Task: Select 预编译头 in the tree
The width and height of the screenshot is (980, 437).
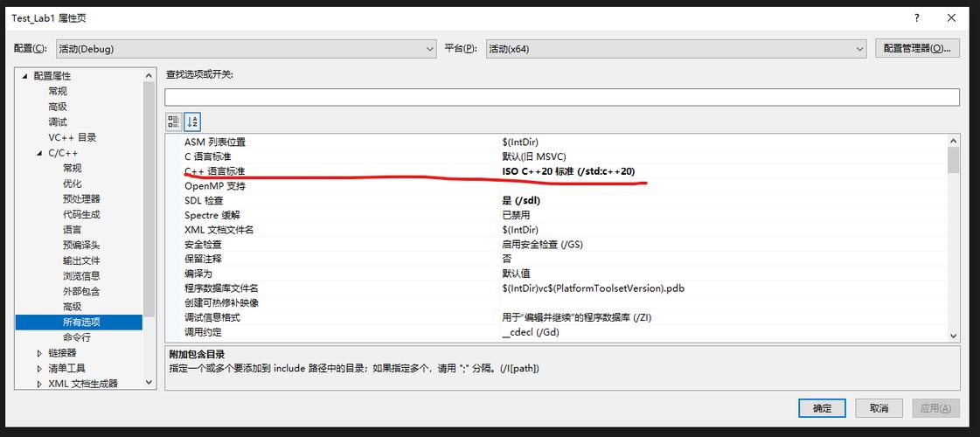Action: point(81,245)
